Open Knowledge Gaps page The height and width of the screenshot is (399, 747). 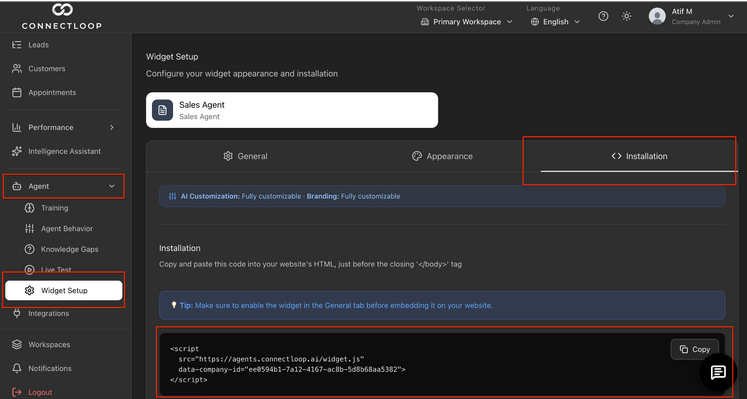tap(70, 249)
